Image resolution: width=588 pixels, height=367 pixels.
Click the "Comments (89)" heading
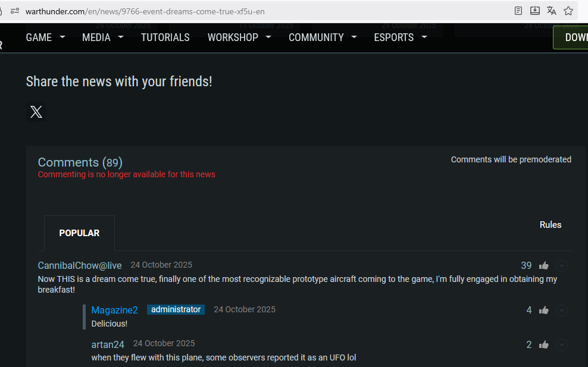coord(80,162)
